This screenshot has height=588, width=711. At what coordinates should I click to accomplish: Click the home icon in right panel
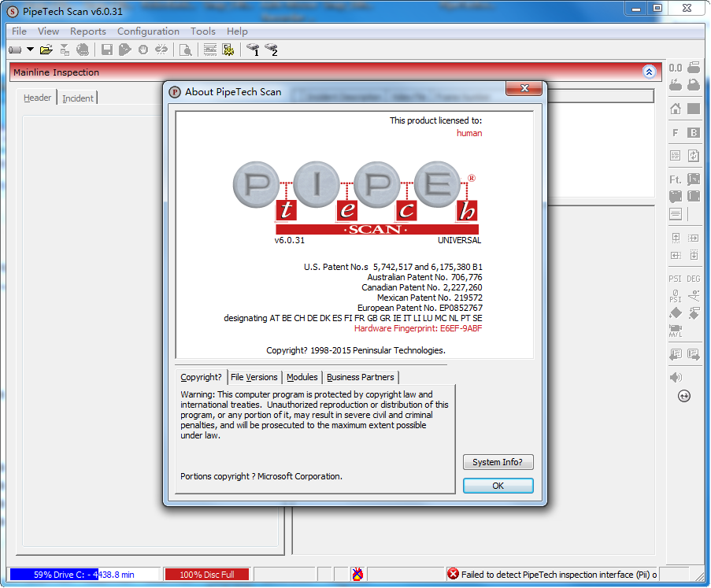pyautogui.click(x=676, y=109)
